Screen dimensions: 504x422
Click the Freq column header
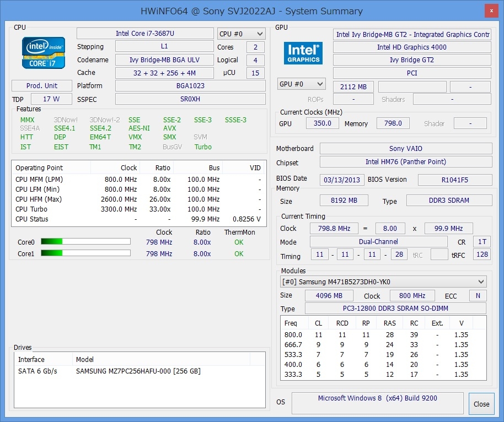pos(295,323)
